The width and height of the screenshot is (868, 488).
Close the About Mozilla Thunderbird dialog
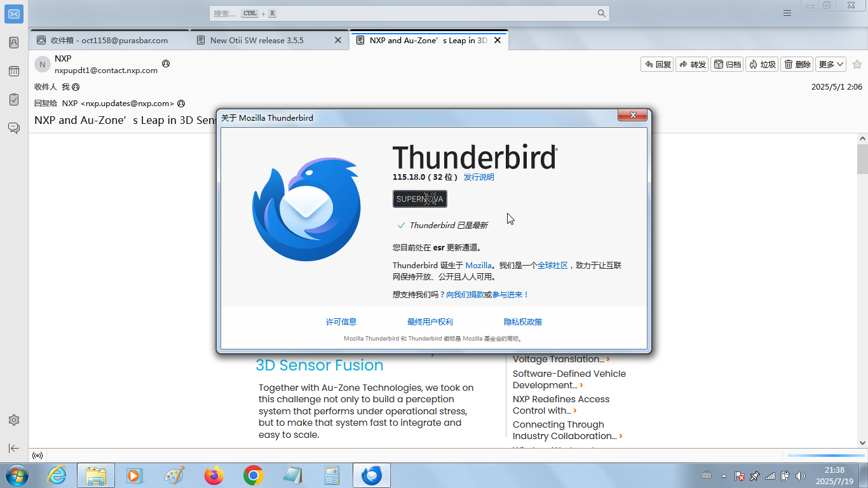(x=633, y=115)
